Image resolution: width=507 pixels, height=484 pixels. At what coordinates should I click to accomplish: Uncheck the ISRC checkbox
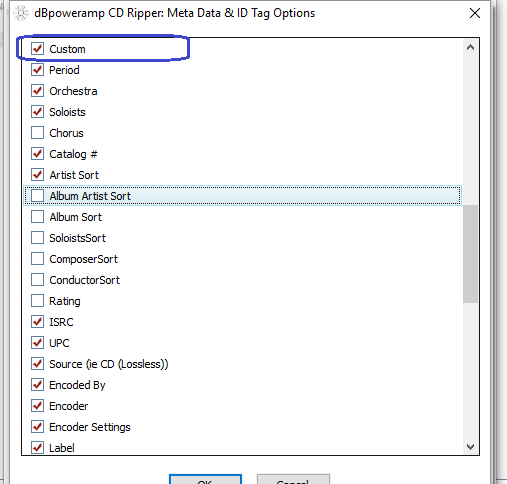[x=37, y=322]
